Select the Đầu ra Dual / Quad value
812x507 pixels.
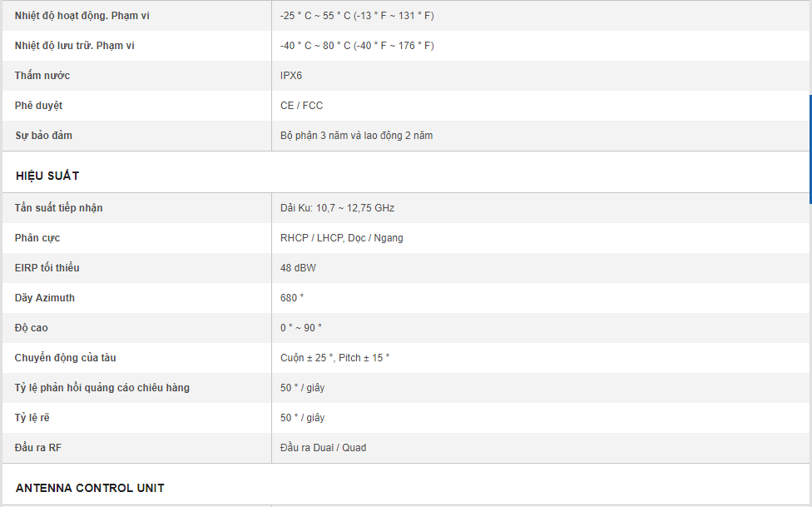click(323, 448)
